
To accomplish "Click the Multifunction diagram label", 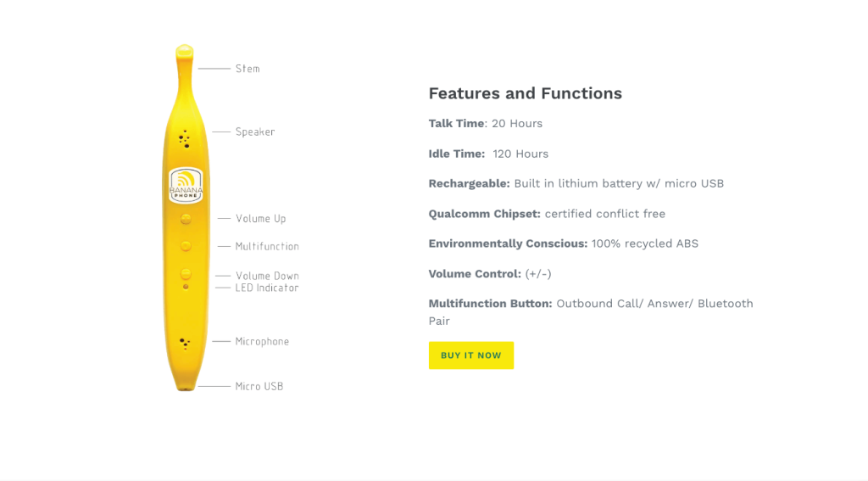I will (267, 247).
